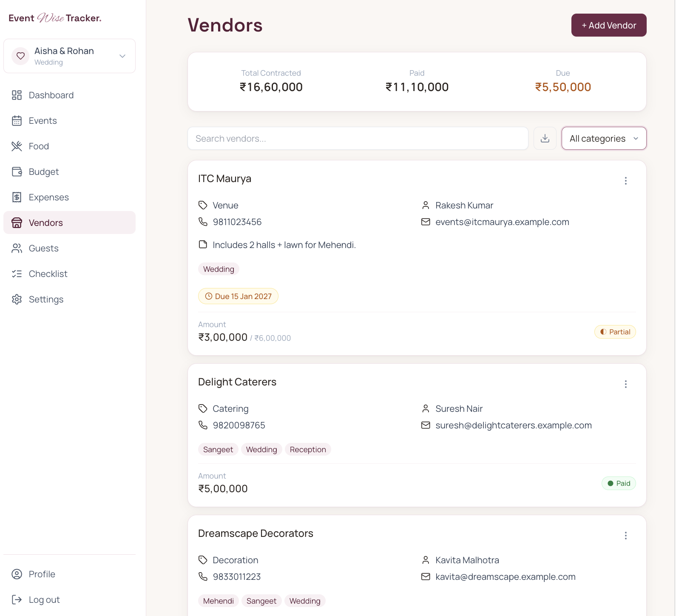
Task: Open Expenses from sidebar
Action: (70, 197)
